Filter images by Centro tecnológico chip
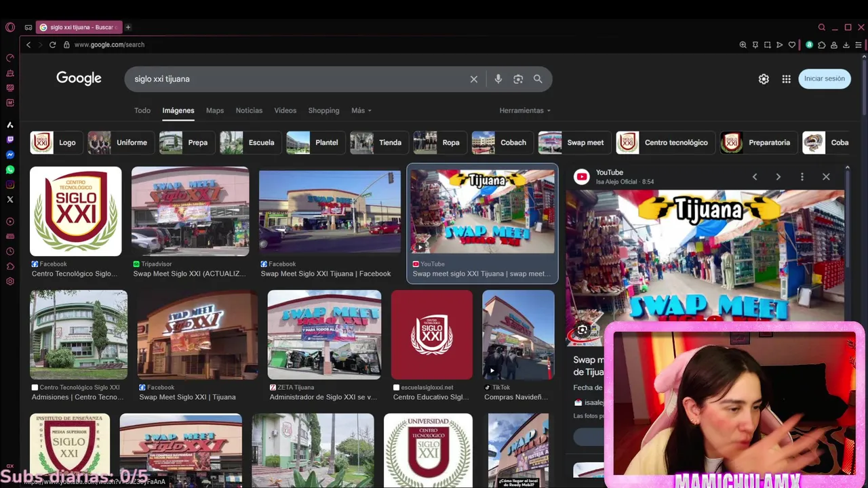Viewport: 868px width, 488px height. coord(665,142)
